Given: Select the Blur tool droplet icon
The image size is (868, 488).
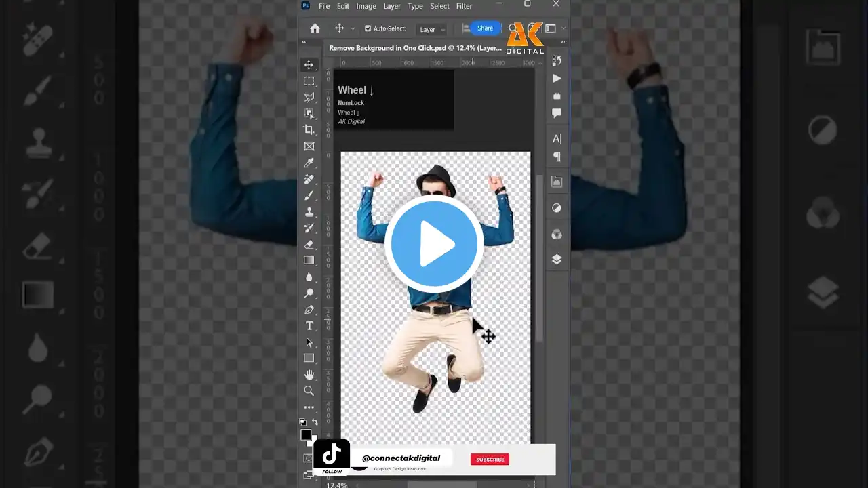Looking at the screenshot, I should 309,277.
